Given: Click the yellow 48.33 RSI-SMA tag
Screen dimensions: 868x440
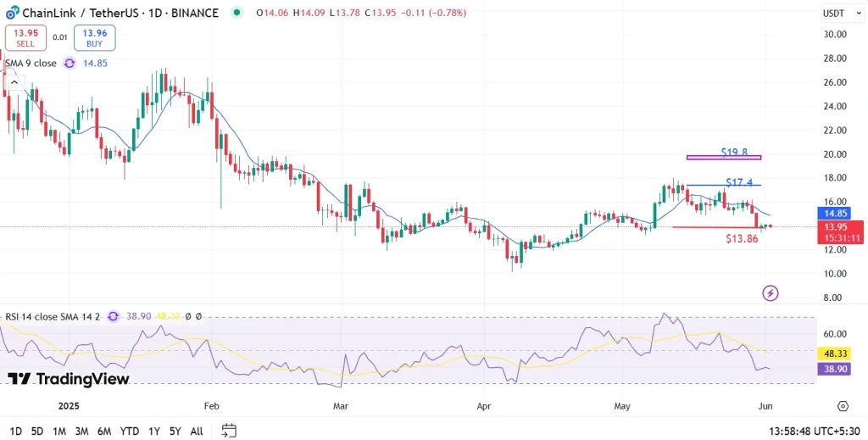Looking at the screenshot, I should (x=834, y=354).
